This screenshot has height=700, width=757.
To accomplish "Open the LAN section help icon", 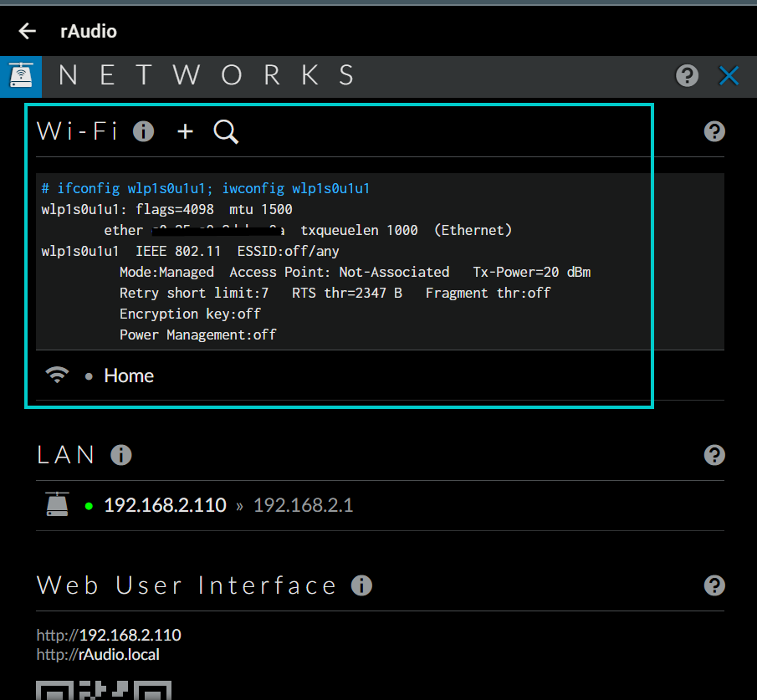I will pos(714,455).
